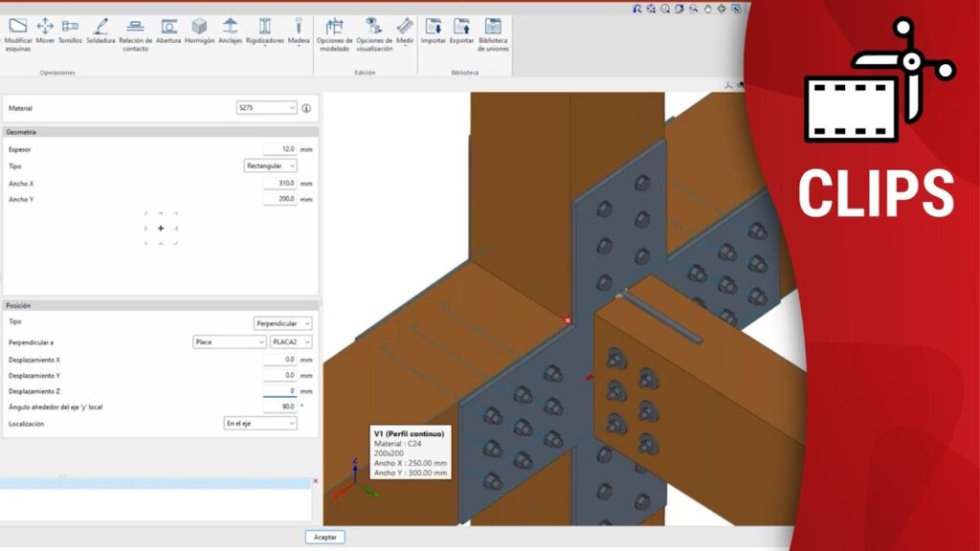Choose the Abertura opening tool
This screenshot has width=980, height=551.
coord(168,30)
